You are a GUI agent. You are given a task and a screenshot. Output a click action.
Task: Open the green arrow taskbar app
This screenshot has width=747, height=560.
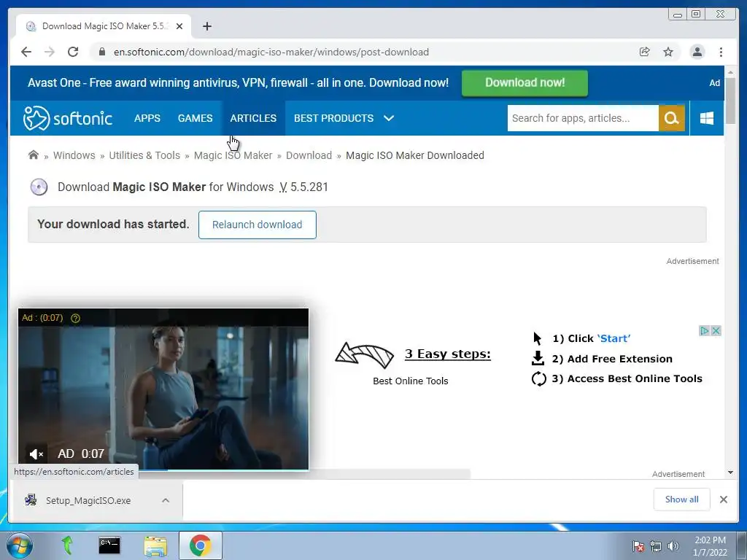pyautogui.click(x=67, y=545)
